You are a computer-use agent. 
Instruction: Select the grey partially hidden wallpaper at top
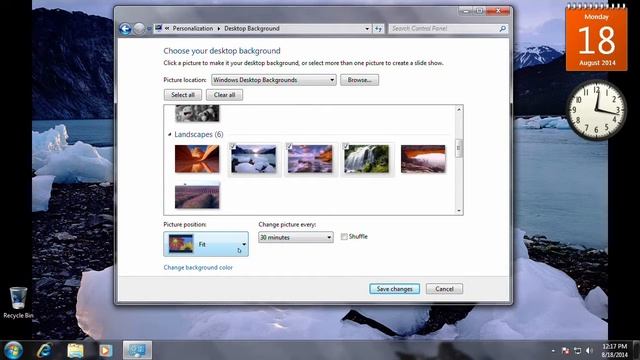click(x=197, y=113)
